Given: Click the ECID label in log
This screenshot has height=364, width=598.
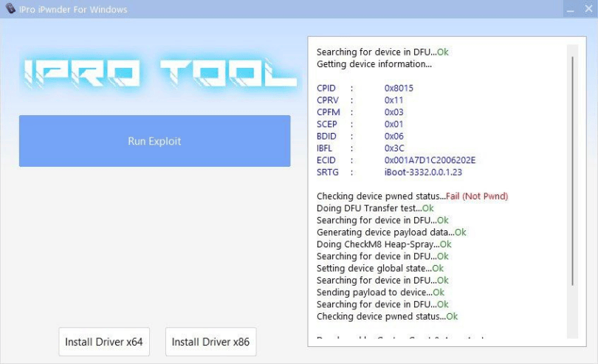Looking at the screenshot, I should point(326,160).
